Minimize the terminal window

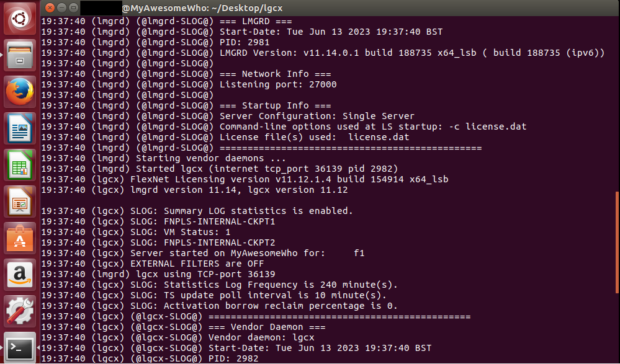tap(61, 7)
